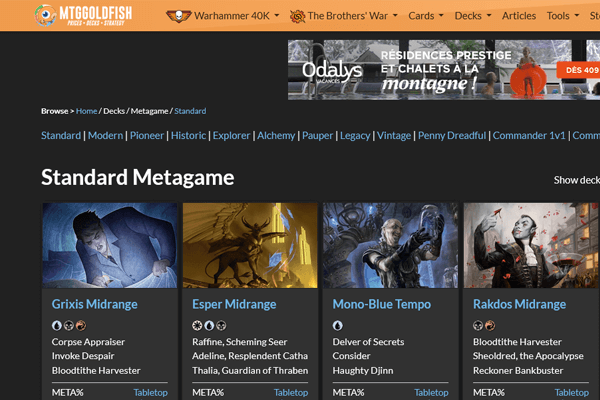Open the Cards dropdown menu
The height and width of the screenshot is (400, 600).
coord(426,16)
